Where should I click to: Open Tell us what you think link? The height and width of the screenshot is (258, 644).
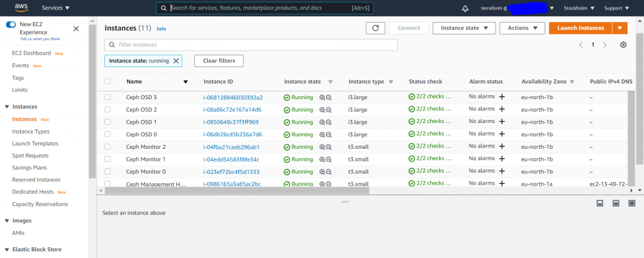click(x=40, y=39)
